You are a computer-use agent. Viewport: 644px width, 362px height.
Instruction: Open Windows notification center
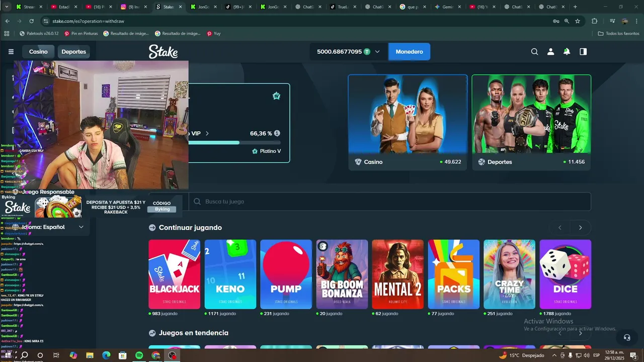click(633, 355)
